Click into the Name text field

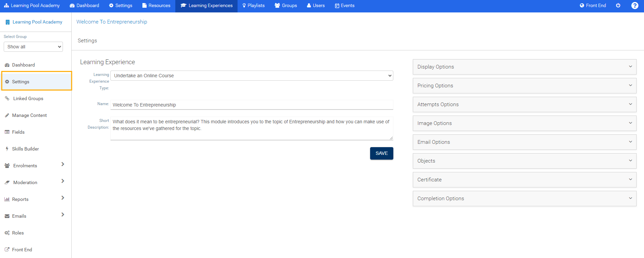coord(252,105)
